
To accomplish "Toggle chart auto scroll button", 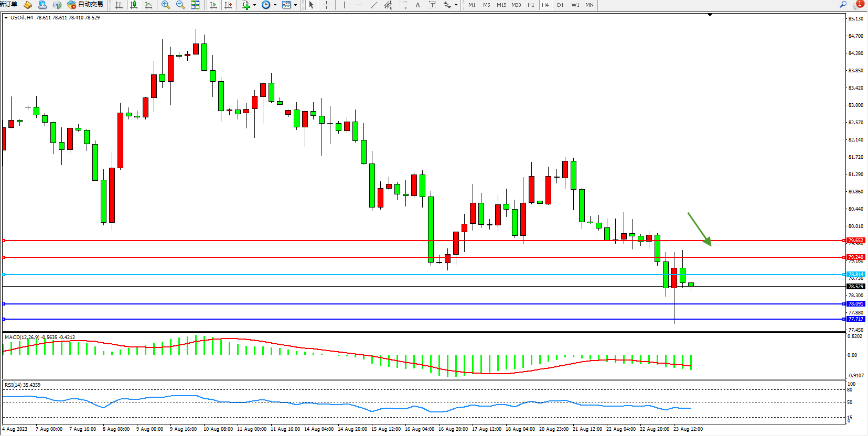I will [x=213, y=5].
